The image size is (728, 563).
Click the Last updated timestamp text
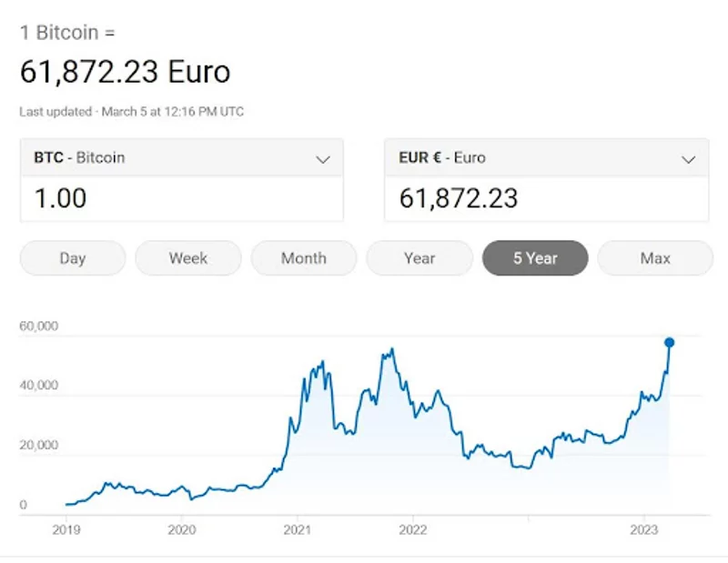click(x=131, y=112)
